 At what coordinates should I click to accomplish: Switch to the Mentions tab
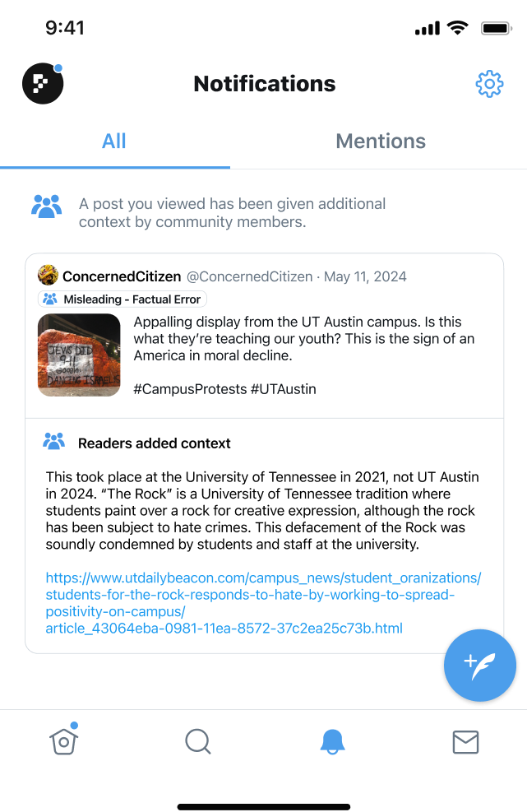point(380,141)
